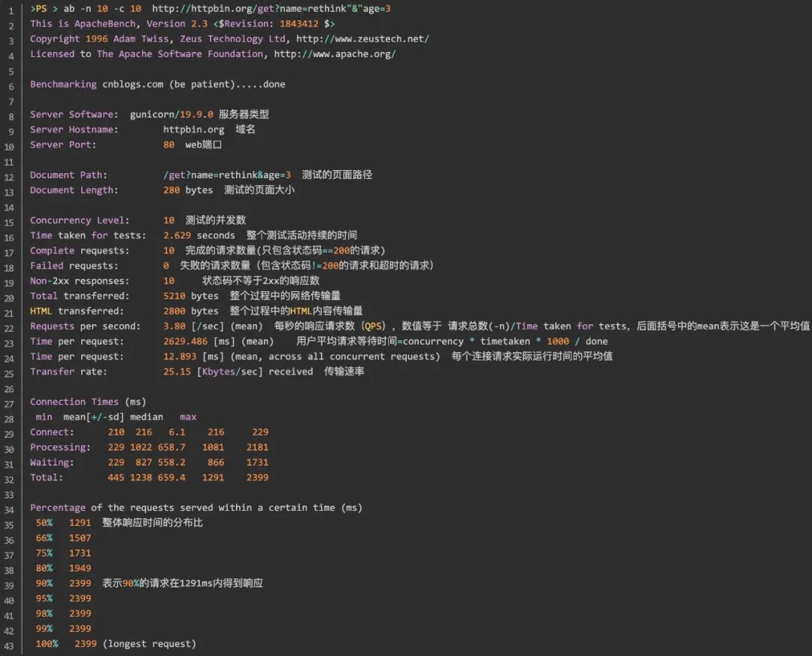Viewport: 812px width, 656px height.
Task: Select the Failed requests count 0
Action: (166, 265)
